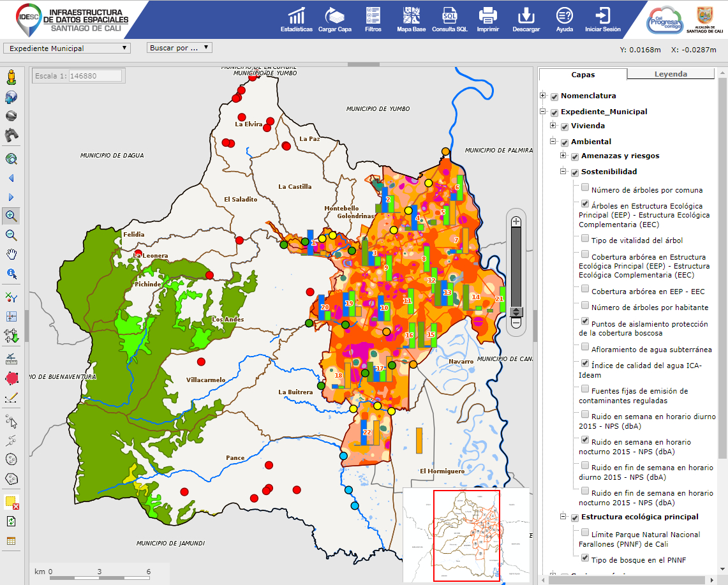The height and width of the screenshot is (585, 728).
Task: Activate the Zoom Out magnifier tool
Action: coord(11,235)
